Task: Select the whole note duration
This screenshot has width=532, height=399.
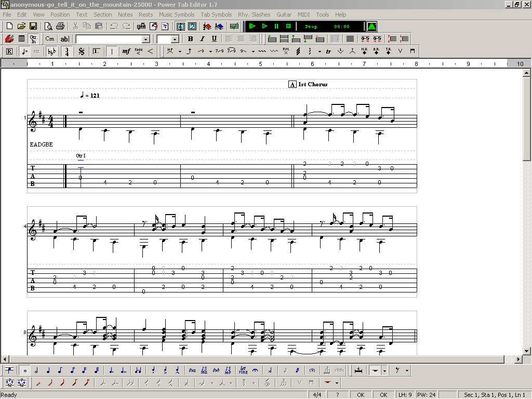Action: 24,370
